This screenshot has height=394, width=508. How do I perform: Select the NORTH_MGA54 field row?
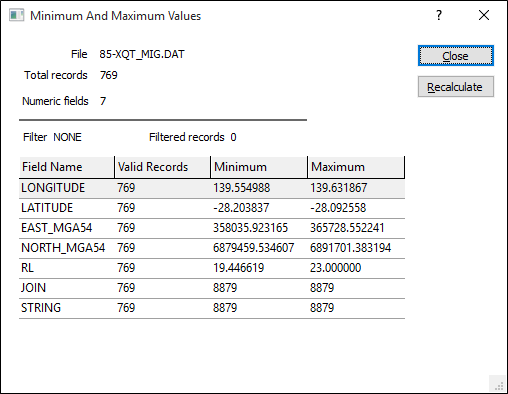tap(212, 248)
